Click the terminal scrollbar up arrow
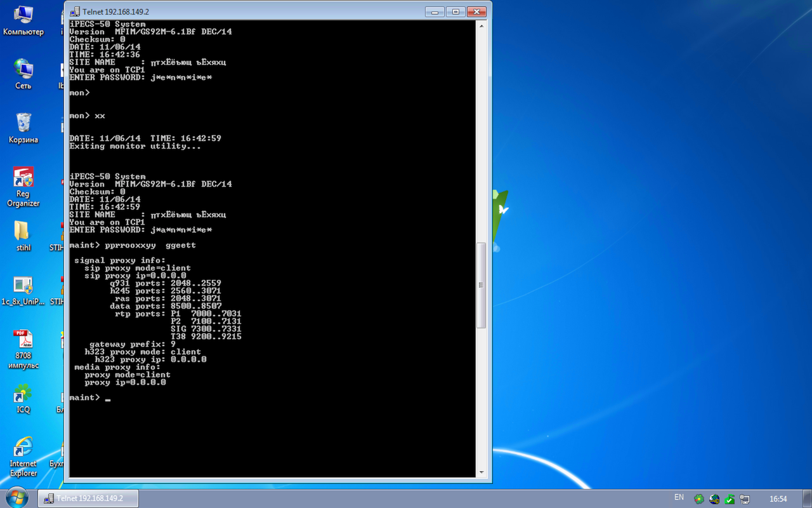812x508 pixels. pyautogui.click(x=481, y=26)
